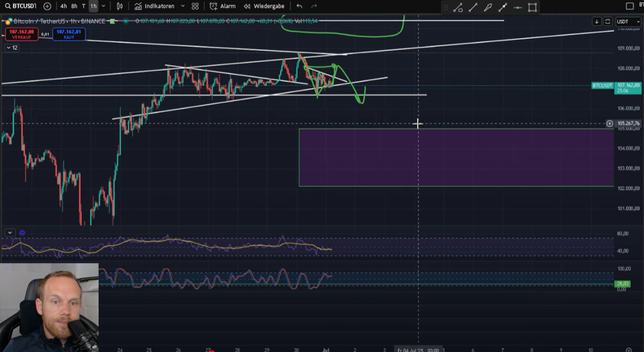Expand the indicator favorites dropdown arrow

[x=183, y=6]
